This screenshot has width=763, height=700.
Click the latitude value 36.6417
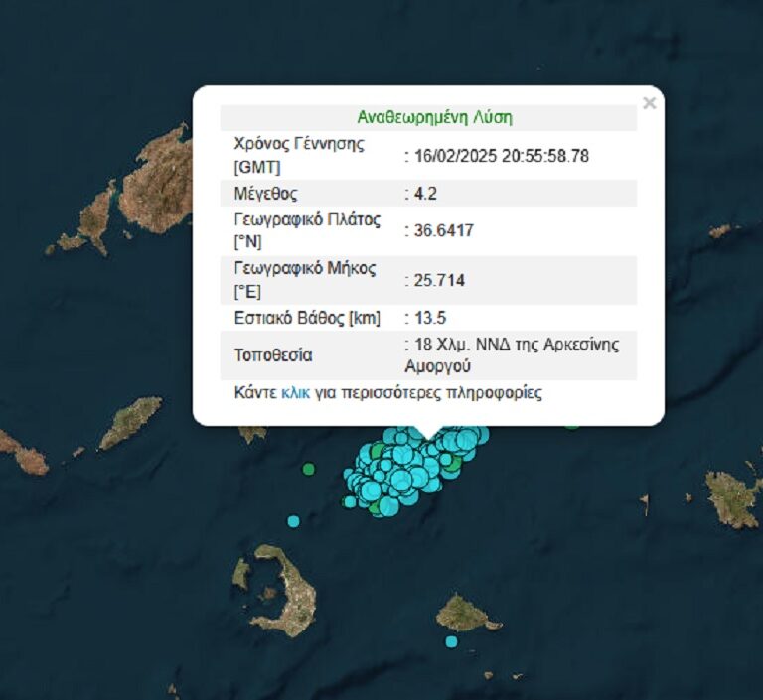pyautogui.click(x=443, y=230)
